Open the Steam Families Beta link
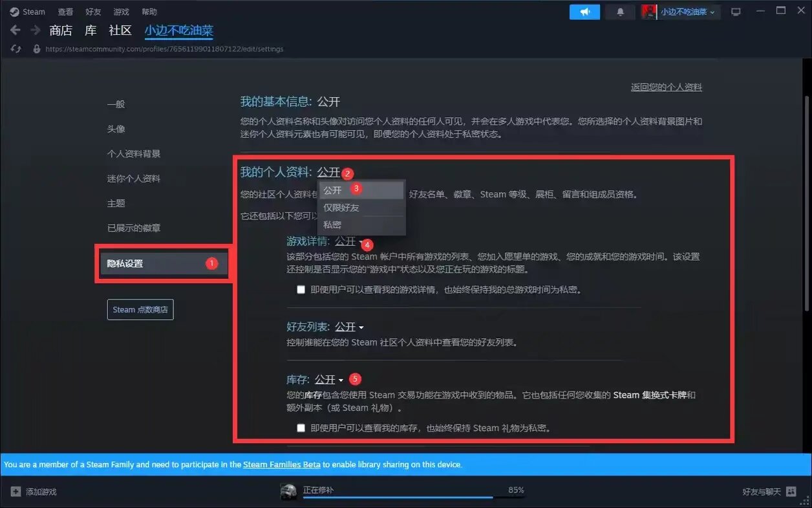 (x=282, y=465)
